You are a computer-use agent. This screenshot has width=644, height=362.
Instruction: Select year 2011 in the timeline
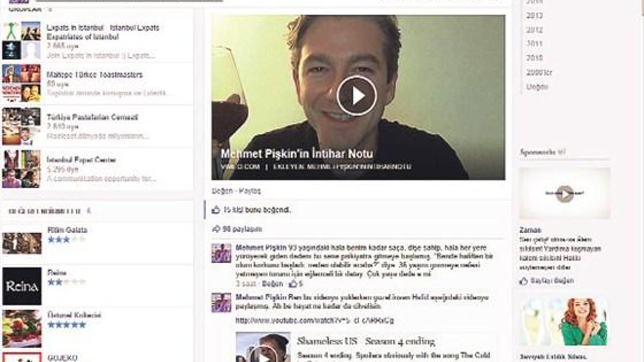pyautogui.click(x=535, y=44)
